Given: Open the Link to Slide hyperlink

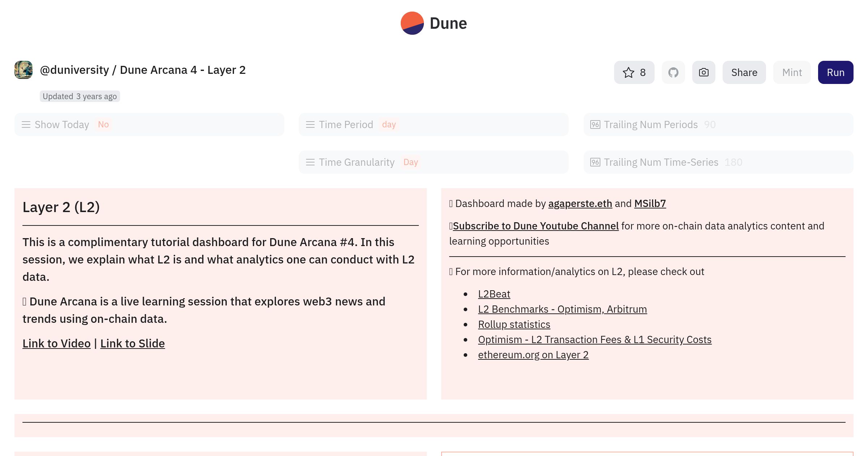Looking at the screenshot, I should click(x=132, y=343).
